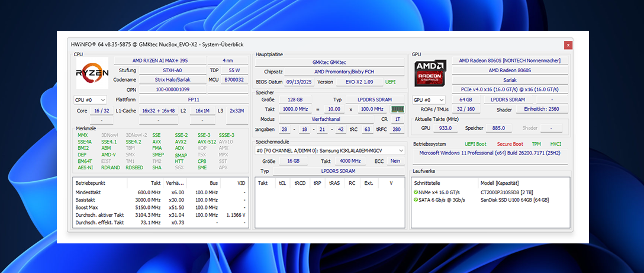644x273 pixels.
Task: Click the 100-000001099 OPN field
Action: [173, 89]
